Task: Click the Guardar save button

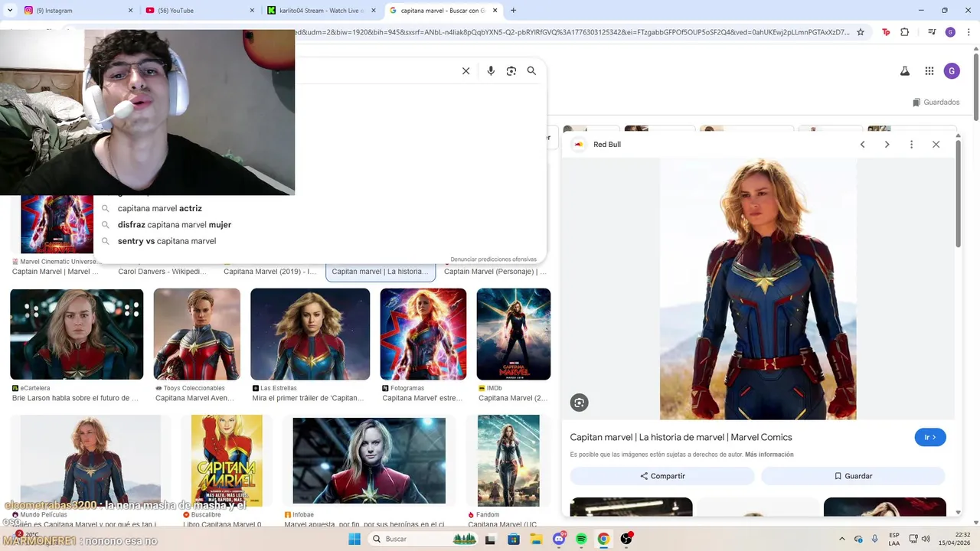Action: (853, 476)
